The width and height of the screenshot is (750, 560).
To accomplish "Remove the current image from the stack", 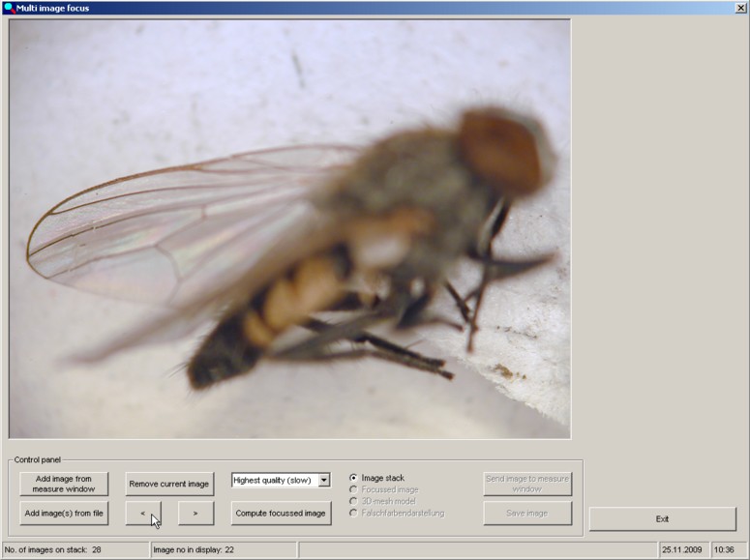I will pos(169,484).
